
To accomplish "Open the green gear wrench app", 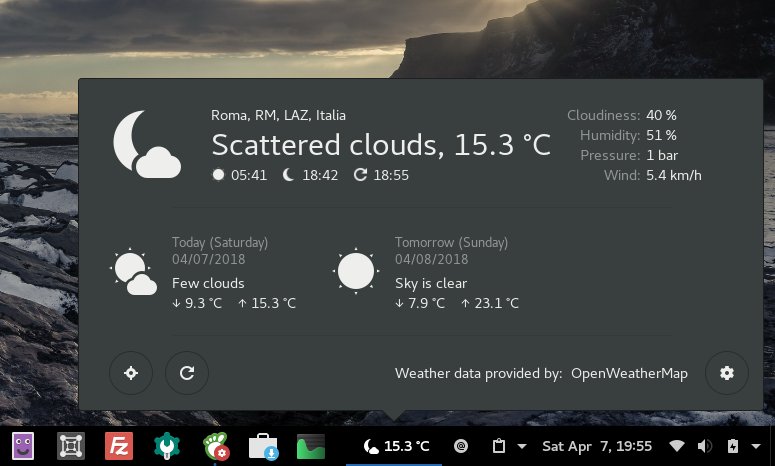I will pos(167,446).
